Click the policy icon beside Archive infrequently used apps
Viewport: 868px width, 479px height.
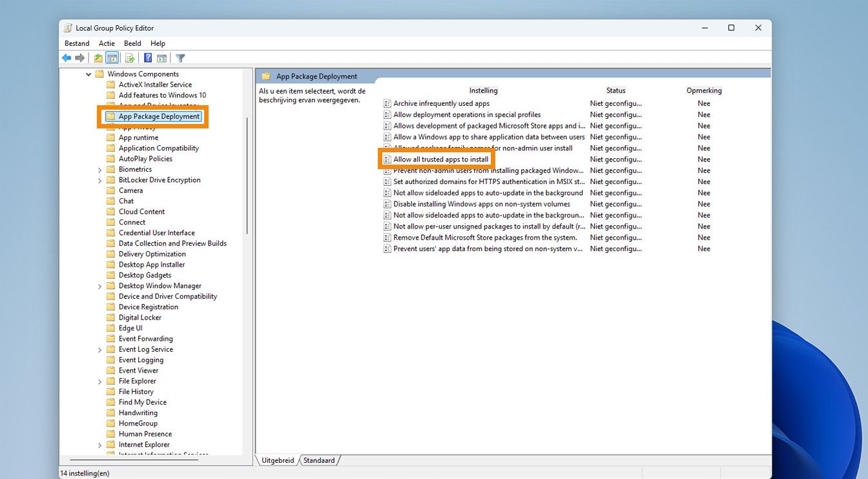387,103
